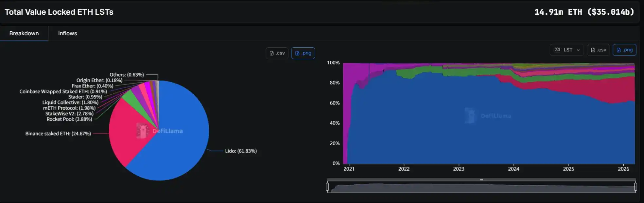644x203 pixels.
Task: Click the 2025 x-axis label
Action: [568, 169]
